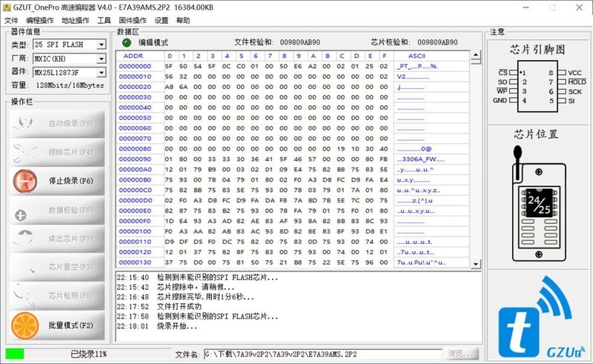The image size is (593, 364).
Task: Click the orange batch mode icon
Action: pyautogui.click(x=25, y=325)
